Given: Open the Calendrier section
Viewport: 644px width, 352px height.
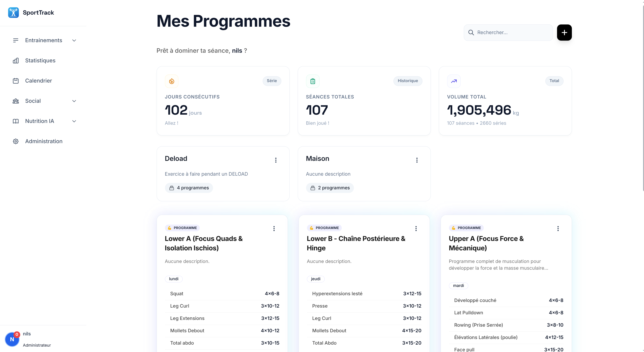Looking at the screenshot, I should click(x=38, y=81).
